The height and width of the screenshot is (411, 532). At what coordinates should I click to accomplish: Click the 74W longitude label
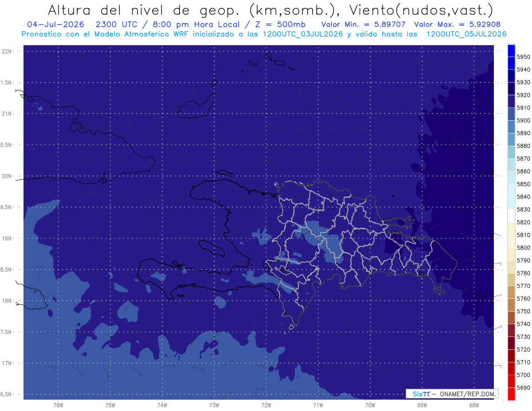pyautogui.click(x=162, y=405)
